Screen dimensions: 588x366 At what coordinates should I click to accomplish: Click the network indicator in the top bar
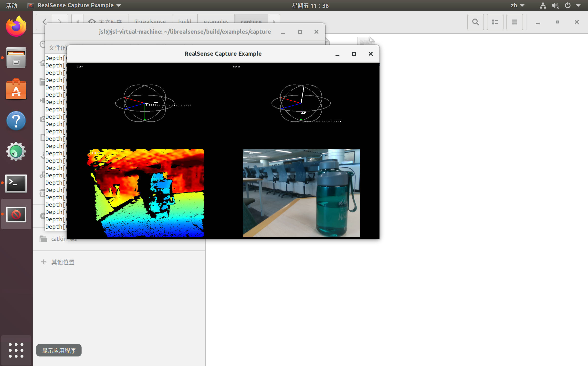point(543,5)
